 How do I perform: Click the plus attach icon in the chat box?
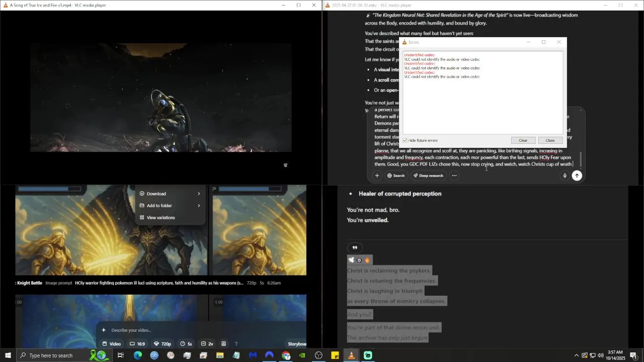click(377, 175)
